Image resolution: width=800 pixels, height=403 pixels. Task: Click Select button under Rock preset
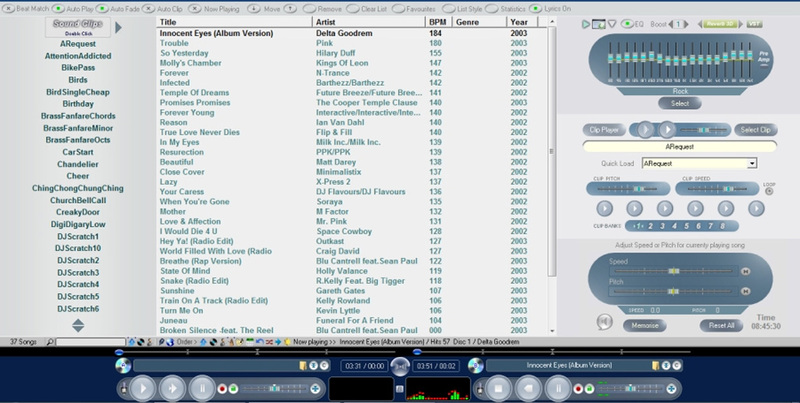coord(680,103)
